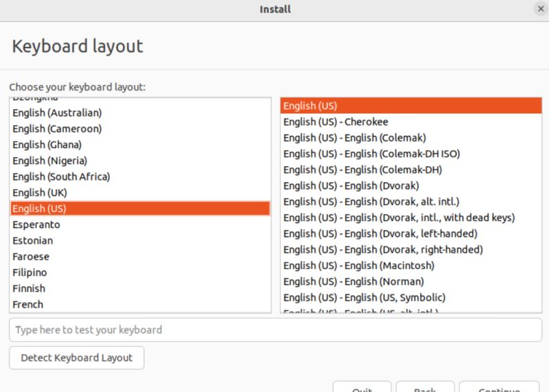Continue to next install step
The width and height of the screenshot is (549, 392).
pos(500,387)
